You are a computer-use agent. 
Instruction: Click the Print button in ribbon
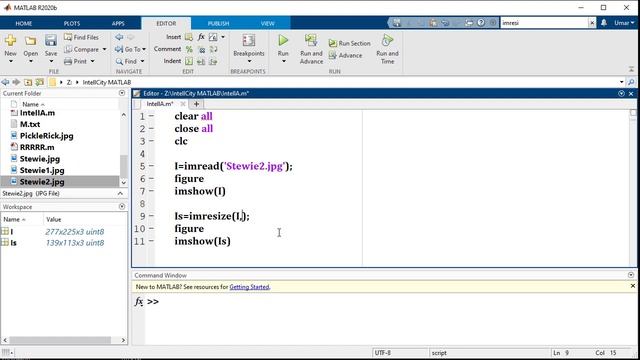pos(76,61)
